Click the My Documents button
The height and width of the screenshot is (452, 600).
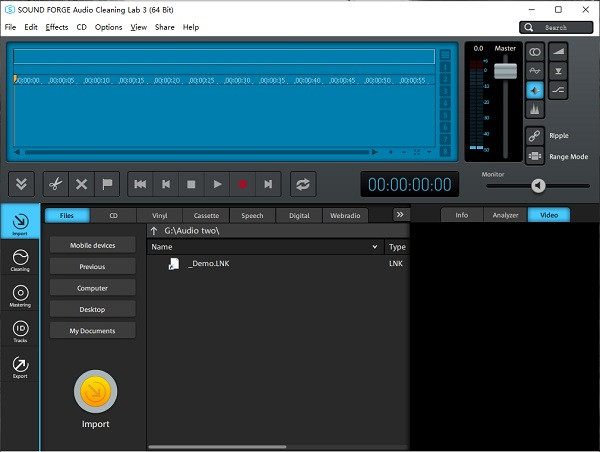pos(92,331)
